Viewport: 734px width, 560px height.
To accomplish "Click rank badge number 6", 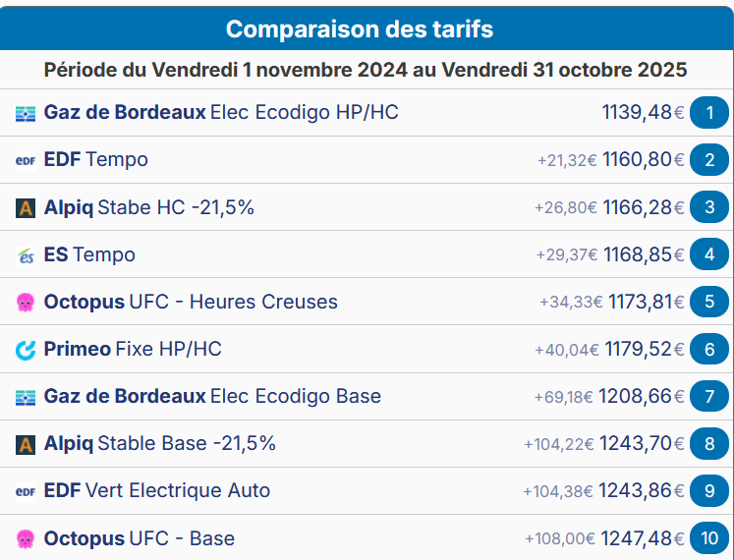I will [709, 350].
